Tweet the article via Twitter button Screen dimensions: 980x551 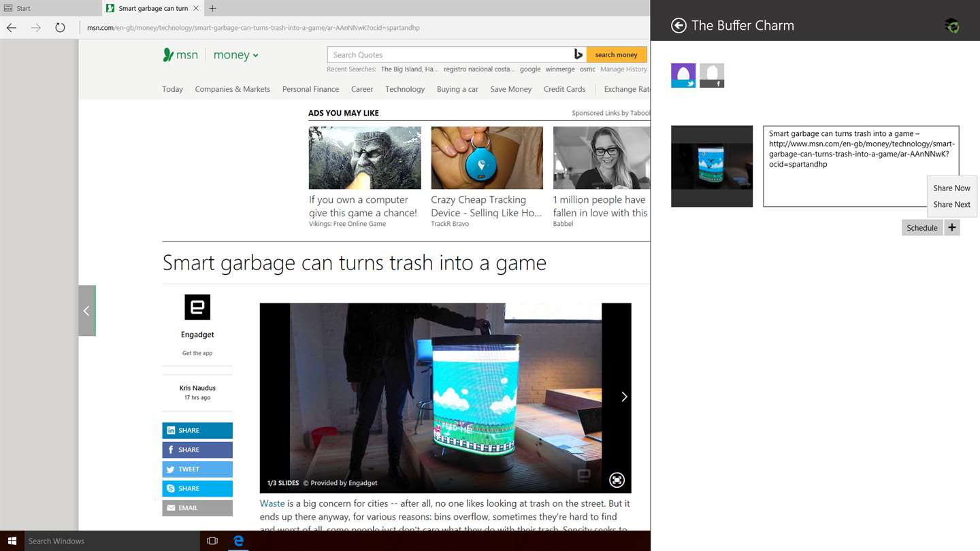[197, 469]
